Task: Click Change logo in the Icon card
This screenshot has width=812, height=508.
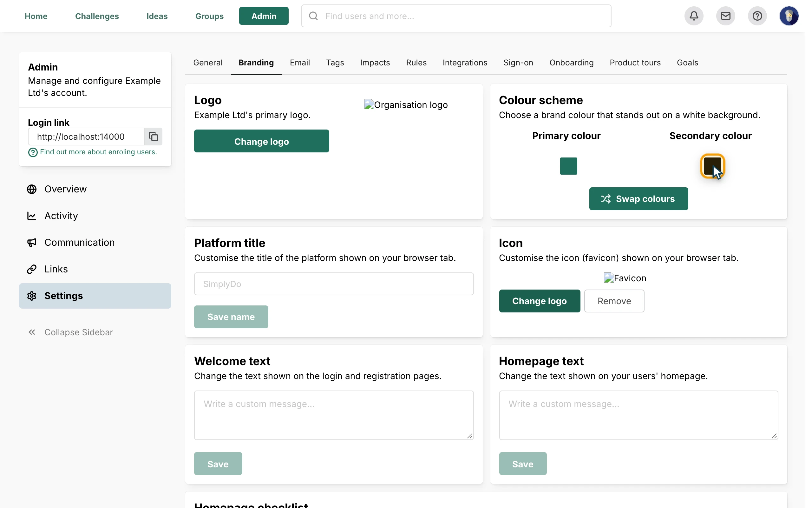Action: 540,301
